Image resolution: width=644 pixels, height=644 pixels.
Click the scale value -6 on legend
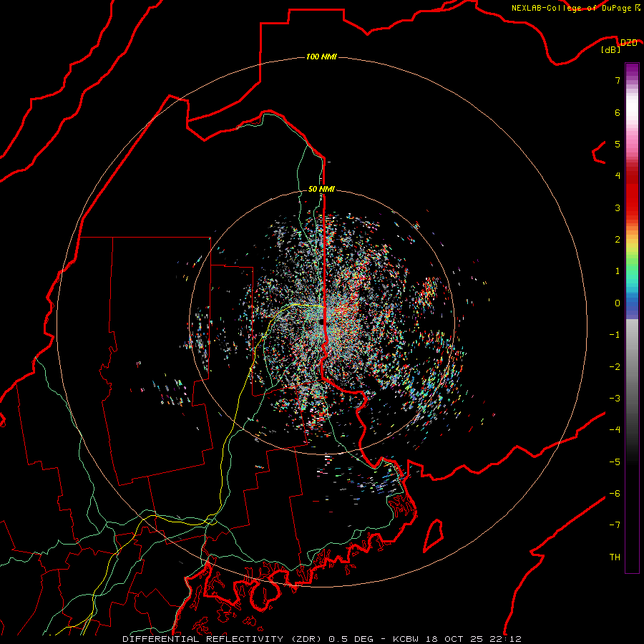[x=615, y=494]
